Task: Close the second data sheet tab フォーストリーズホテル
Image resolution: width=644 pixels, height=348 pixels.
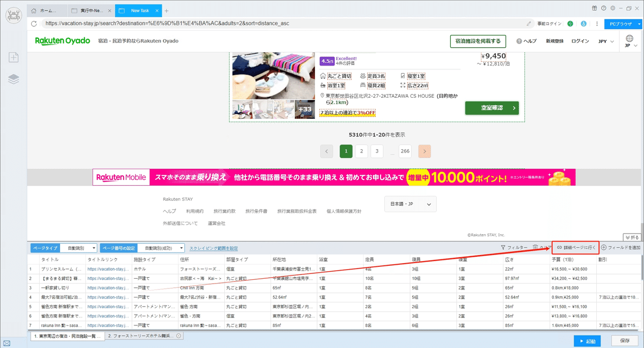Action: pos(179,336)
